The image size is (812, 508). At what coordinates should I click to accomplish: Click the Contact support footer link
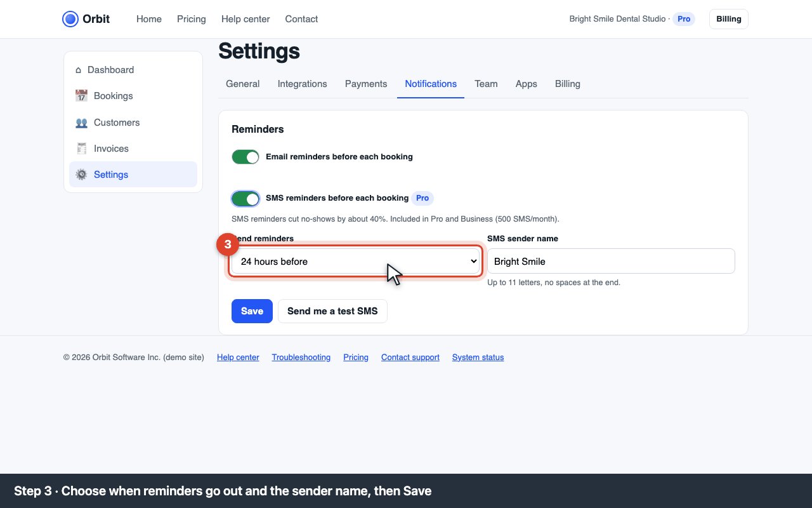(x=410, y=358)
